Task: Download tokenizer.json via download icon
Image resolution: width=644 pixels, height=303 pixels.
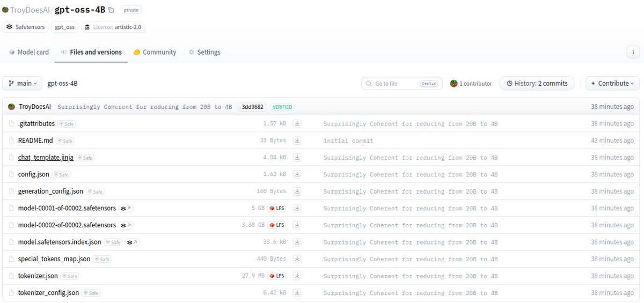Action: 297,276
